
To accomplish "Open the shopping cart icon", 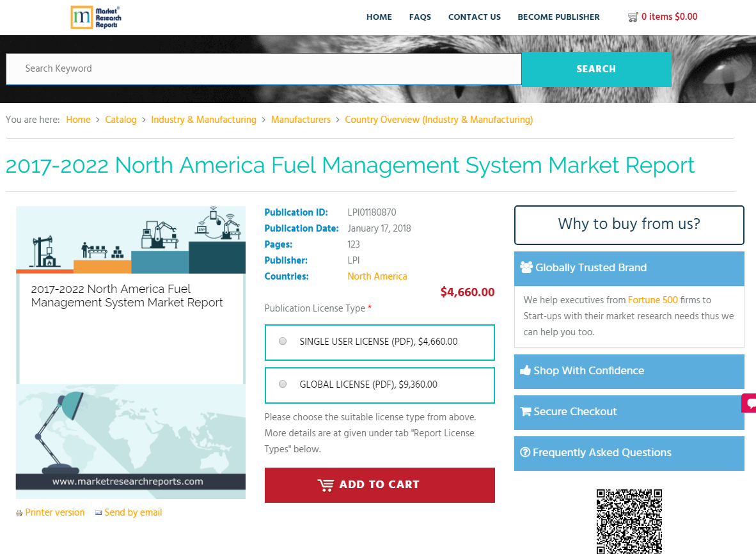I will 633,17.
